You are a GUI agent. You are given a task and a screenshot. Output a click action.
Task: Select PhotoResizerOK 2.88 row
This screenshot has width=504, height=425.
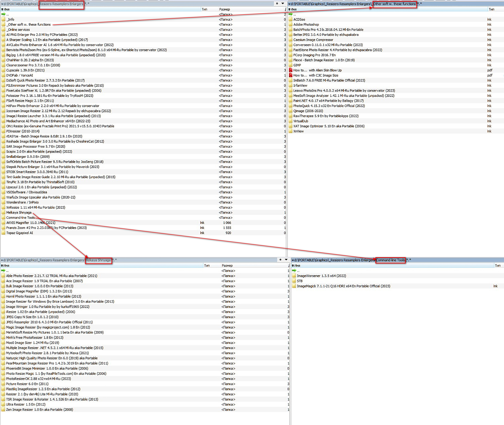click(145, 379)
